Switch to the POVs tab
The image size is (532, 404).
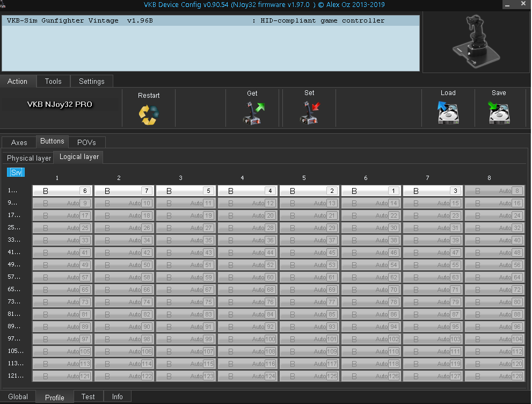86,142
